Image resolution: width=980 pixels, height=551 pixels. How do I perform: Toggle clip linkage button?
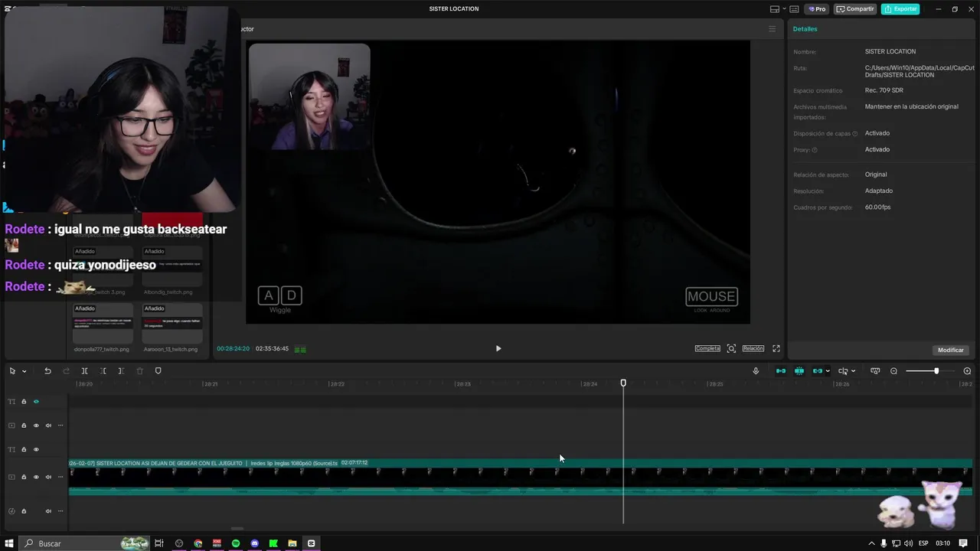coord(818,371)
